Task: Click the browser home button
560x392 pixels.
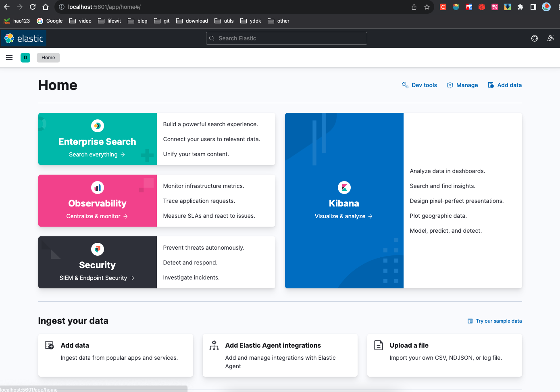Action: click(46, 7)
